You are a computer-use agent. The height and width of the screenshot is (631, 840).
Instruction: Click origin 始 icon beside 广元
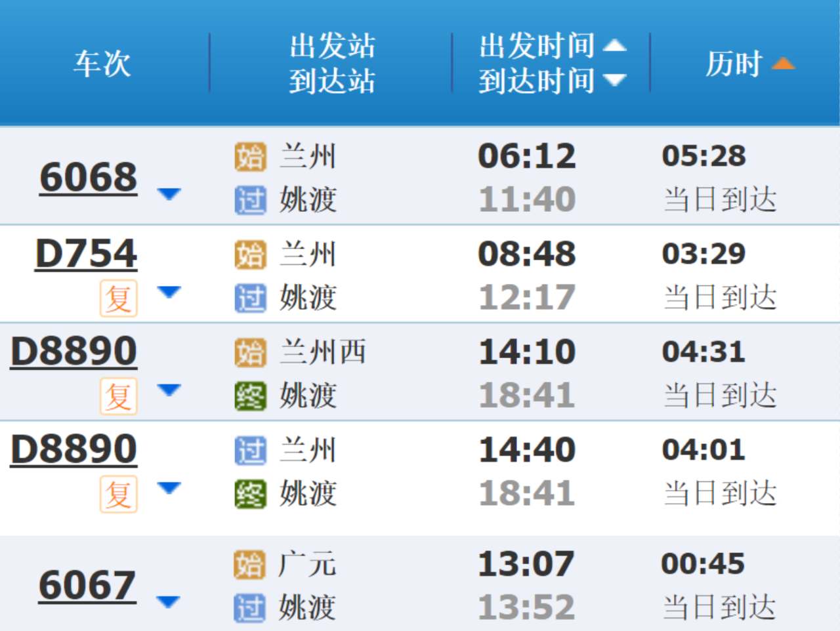(x=249, y=565)
